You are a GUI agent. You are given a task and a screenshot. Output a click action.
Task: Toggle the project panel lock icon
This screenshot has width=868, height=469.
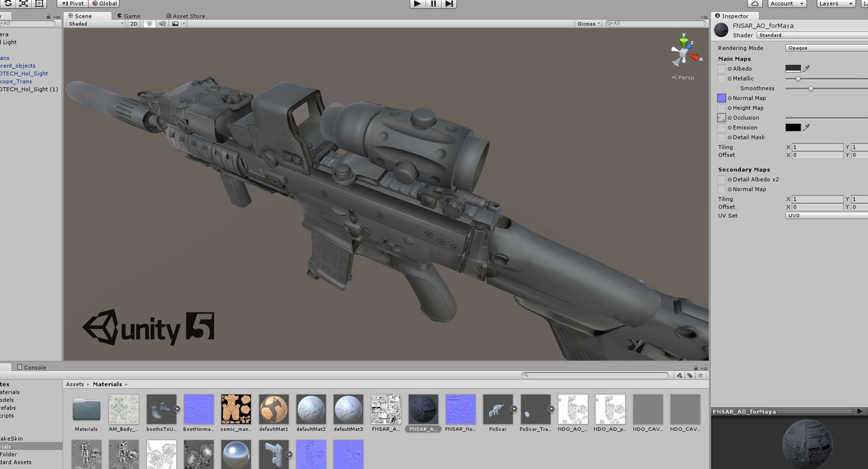(x=696, y=368)
